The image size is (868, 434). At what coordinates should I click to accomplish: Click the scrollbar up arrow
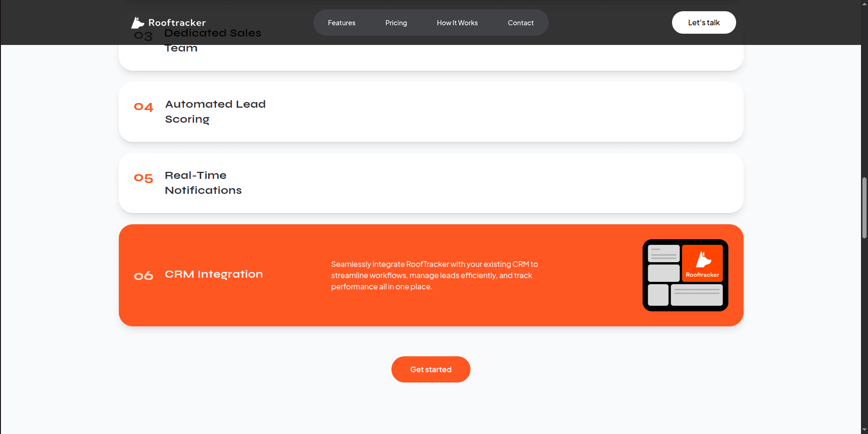click(x=864, y=4)
